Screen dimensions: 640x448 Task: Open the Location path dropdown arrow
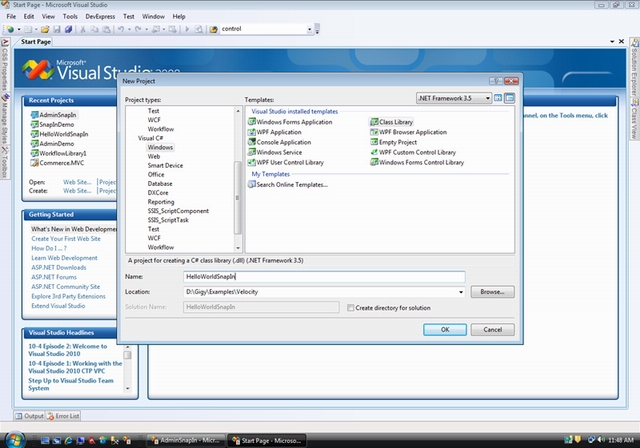(x=461, y=292)
